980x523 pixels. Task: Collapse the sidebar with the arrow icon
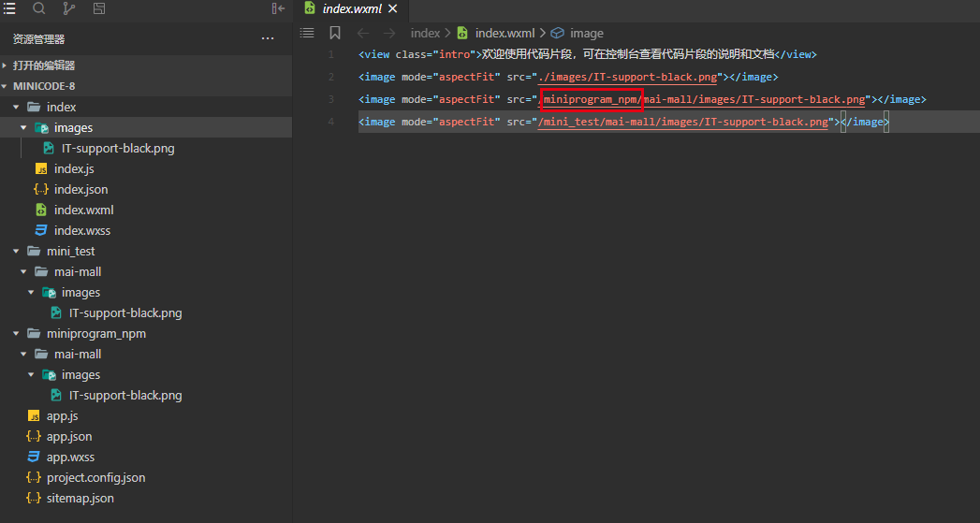(278, 8)
